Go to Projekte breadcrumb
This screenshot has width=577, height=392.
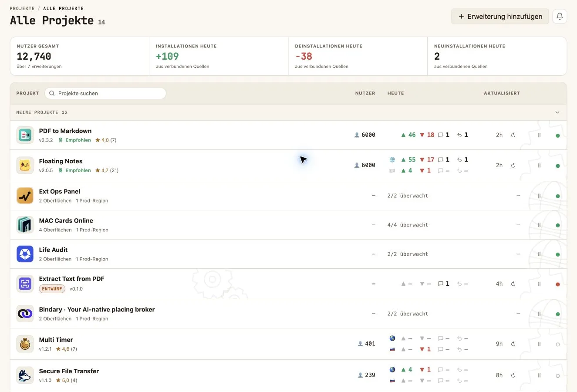click(x=22, y=8)
